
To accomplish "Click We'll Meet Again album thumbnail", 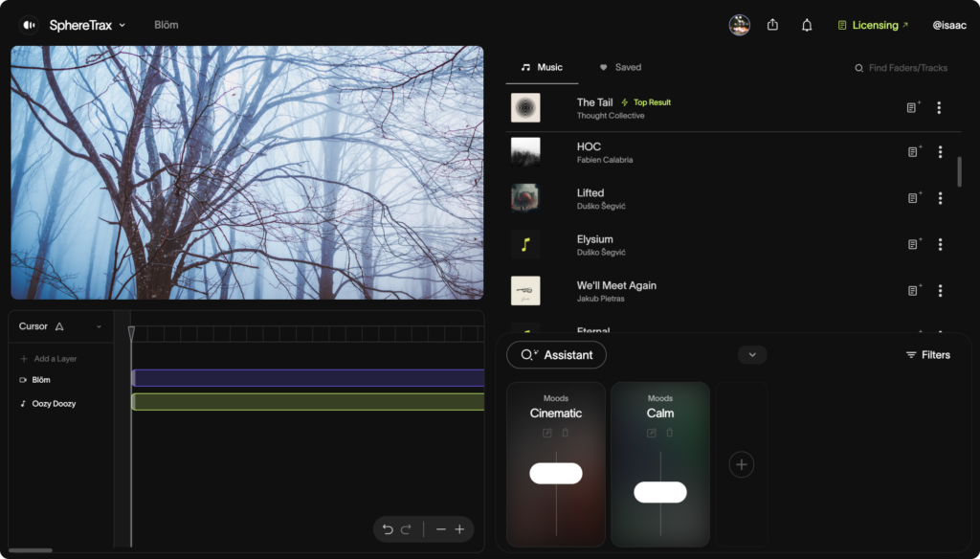I will click(x=525, y=291).
